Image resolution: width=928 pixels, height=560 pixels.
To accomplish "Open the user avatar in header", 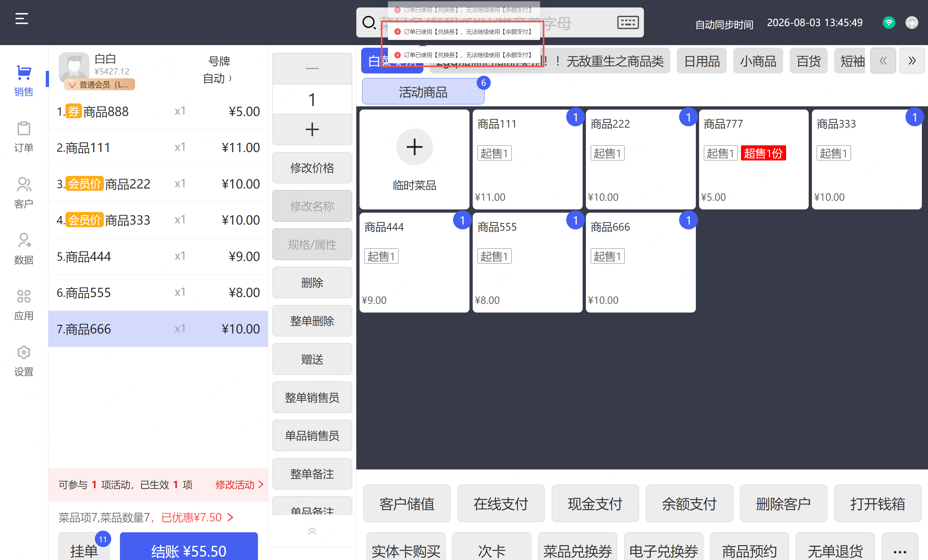I will (x=912, y=23).
